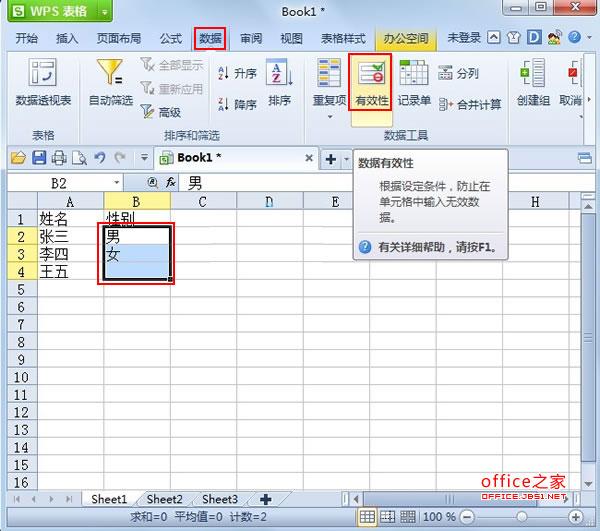
Task: Click the Text to Columns (分列) icon
Action: pyautogui.click(x=458, y=74)
